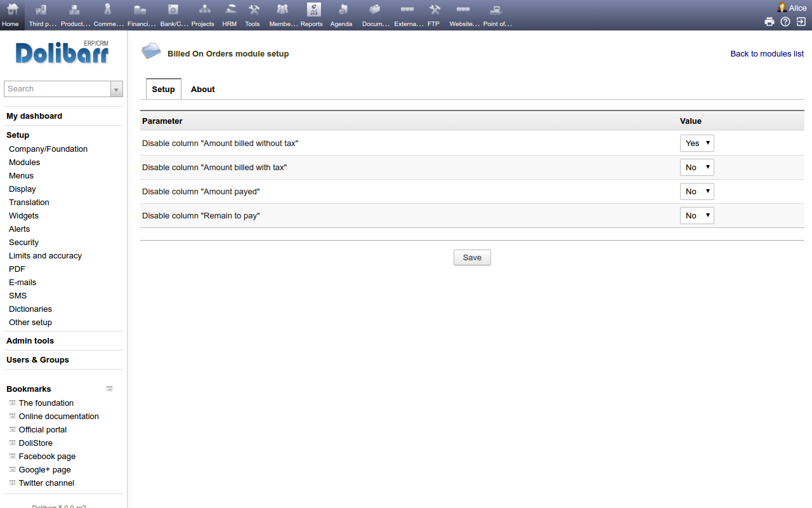The image size is (812, 508).
Task: Open the Projects module icon
Action: pyautogui.click(x=203, y=11)
